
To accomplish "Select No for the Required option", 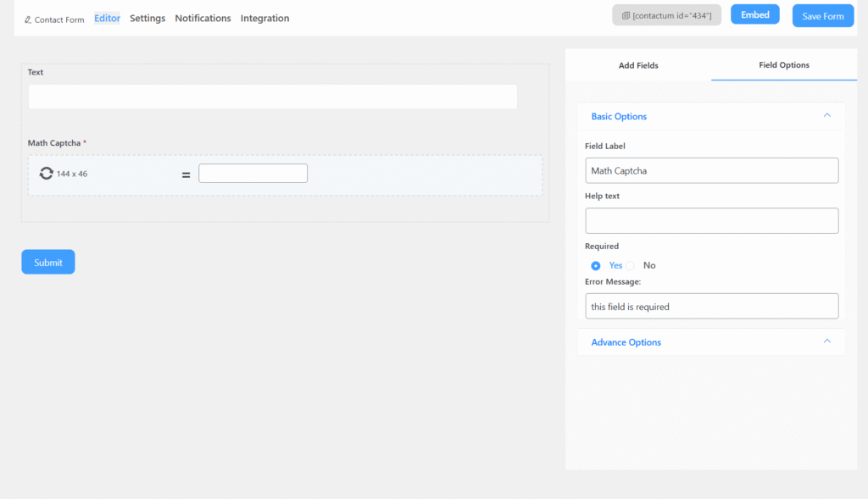I will [x=631, y=266].
